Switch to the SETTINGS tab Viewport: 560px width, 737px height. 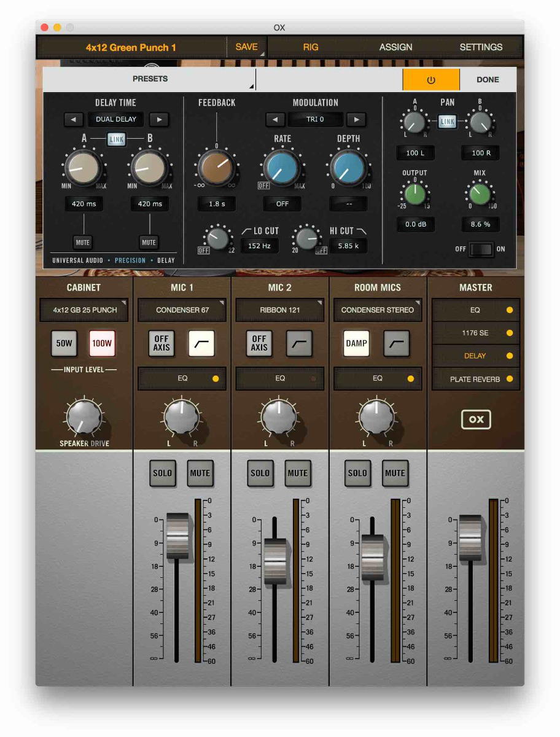coord(481,47)
